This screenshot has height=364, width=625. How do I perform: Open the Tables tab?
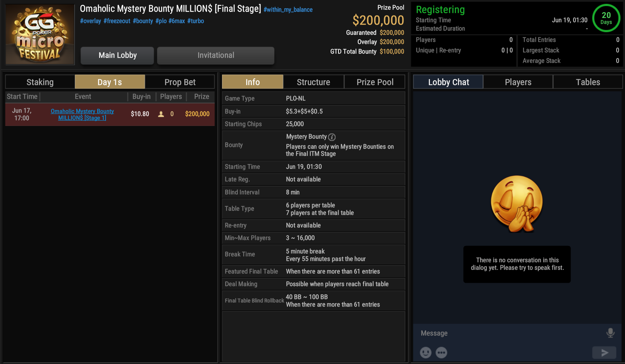click(588, 82)
